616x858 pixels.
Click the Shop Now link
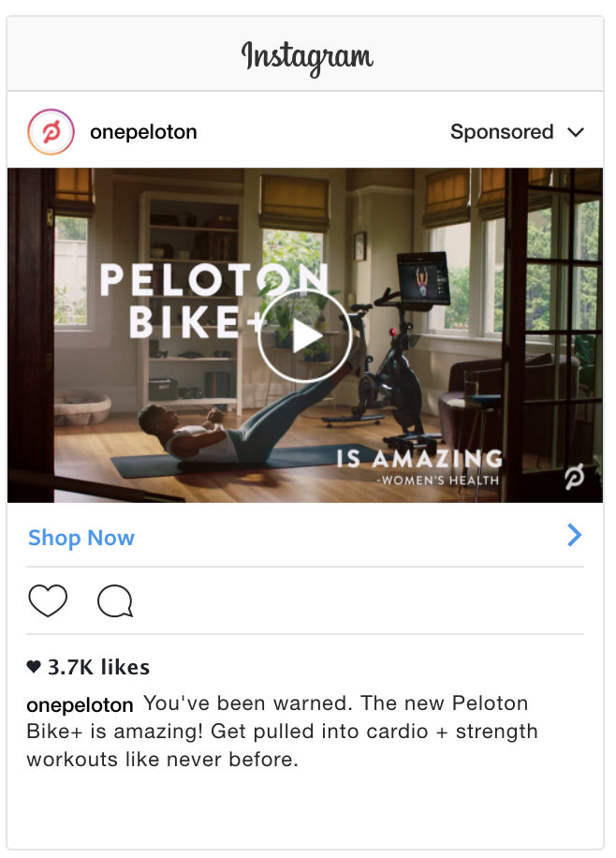coord(81,538)
